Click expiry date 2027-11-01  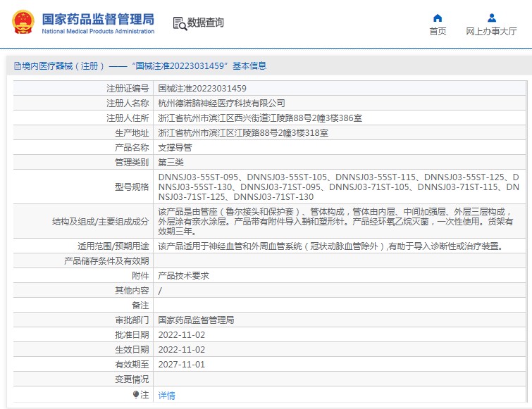[x=182, y=364]
